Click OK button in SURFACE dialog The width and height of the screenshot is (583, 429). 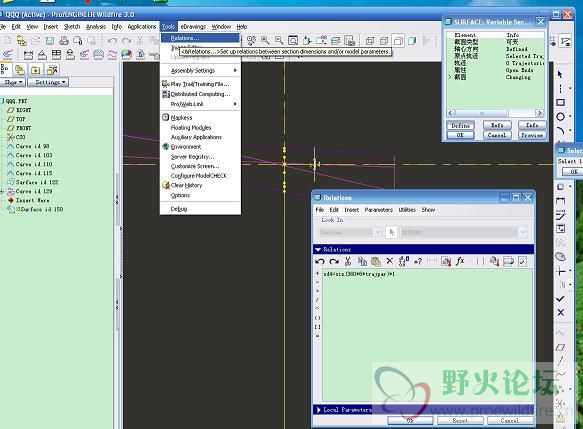pyautogui.click(x=460, y=135)
